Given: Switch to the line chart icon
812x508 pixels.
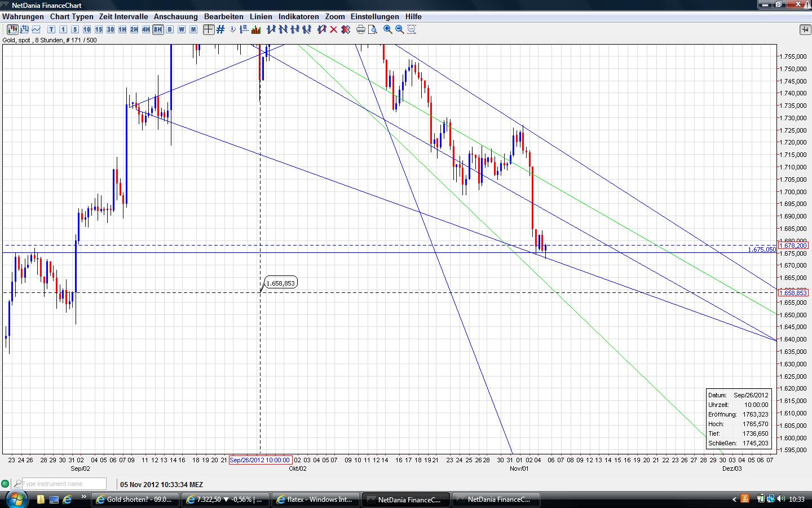Looking at the screenshot, I should [37, 29].
